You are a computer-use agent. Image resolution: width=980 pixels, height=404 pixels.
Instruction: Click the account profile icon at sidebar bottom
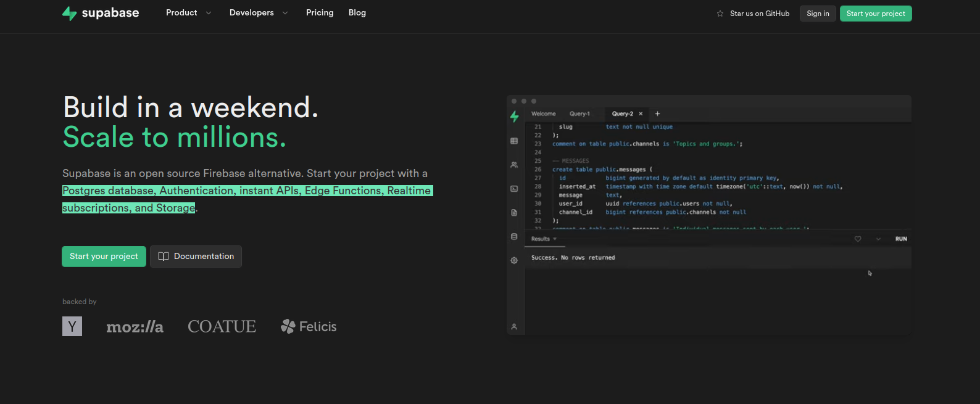click(514, 327)
